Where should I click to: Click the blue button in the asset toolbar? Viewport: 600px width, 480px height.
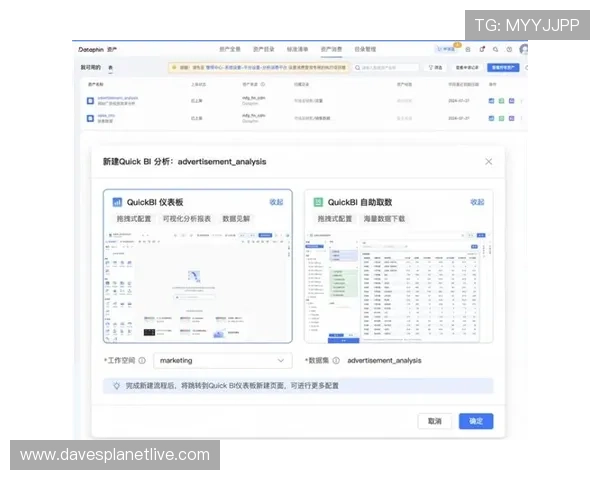pyautogui.click(x=503, y=68)
